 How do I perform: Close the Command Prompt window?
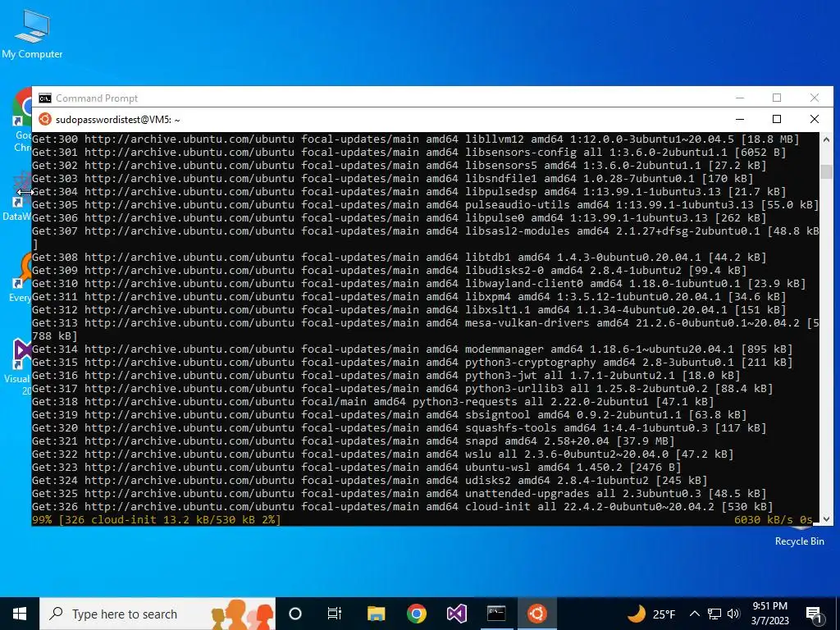[x=815, y=98]
